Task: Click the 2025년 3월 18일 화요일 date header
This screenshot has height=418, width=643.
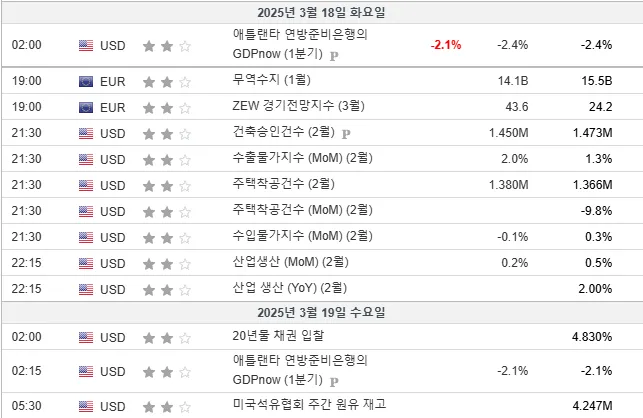Action: [322, 12]
